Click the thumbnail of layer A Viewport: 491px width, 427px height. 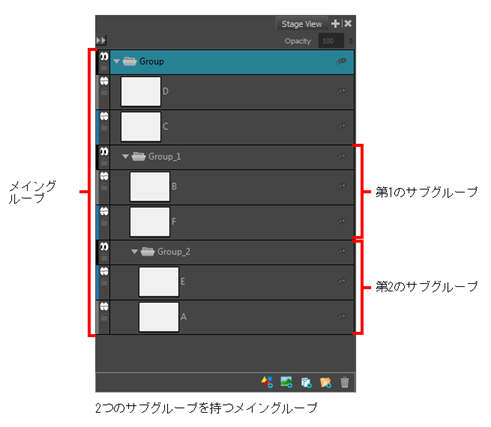coord(159,317)
